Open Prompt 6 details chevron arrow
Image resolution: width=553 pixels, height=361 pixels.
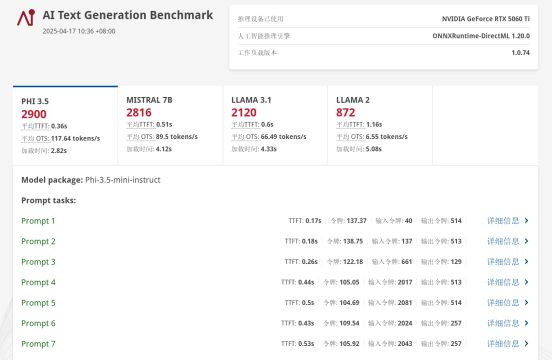coord(527,323)
